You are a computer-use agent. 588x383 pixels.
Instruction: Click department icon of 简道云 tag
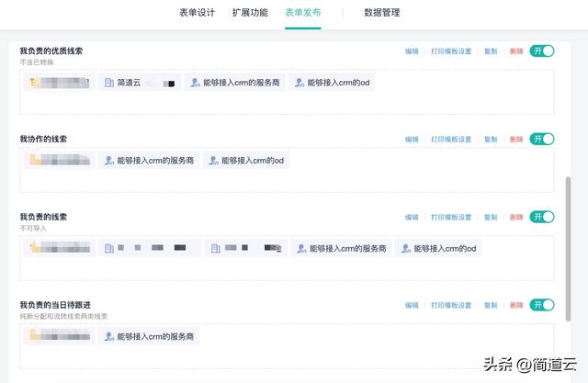click(x=108, y=83)
